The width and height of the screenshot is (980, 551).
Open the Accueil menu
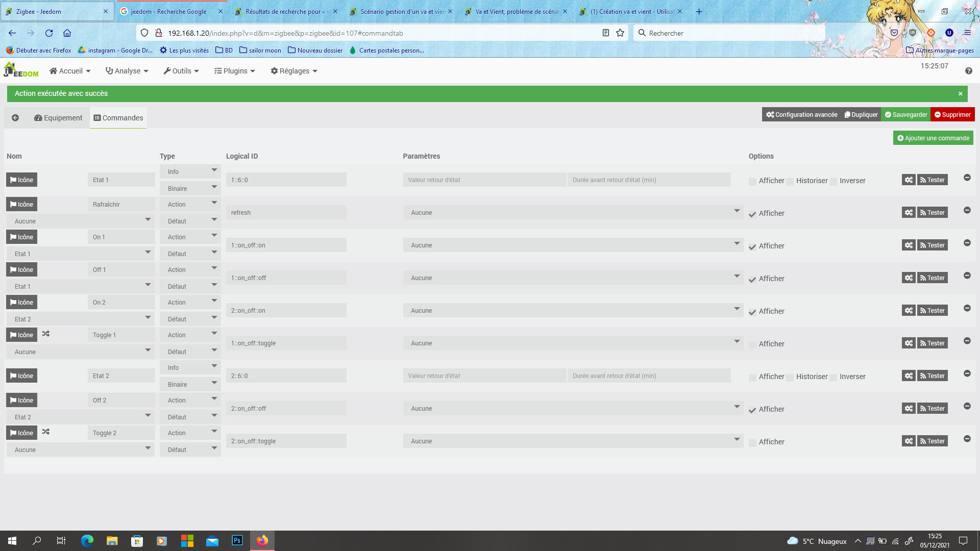[70, 71]
